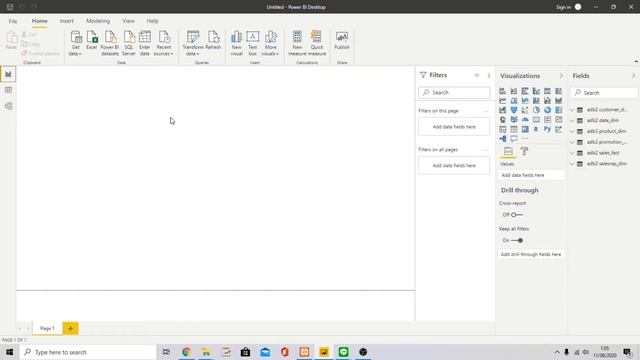This screenshot has height=360, width=640.
Task: Click the Refresh button
Action: pos(213,40)
